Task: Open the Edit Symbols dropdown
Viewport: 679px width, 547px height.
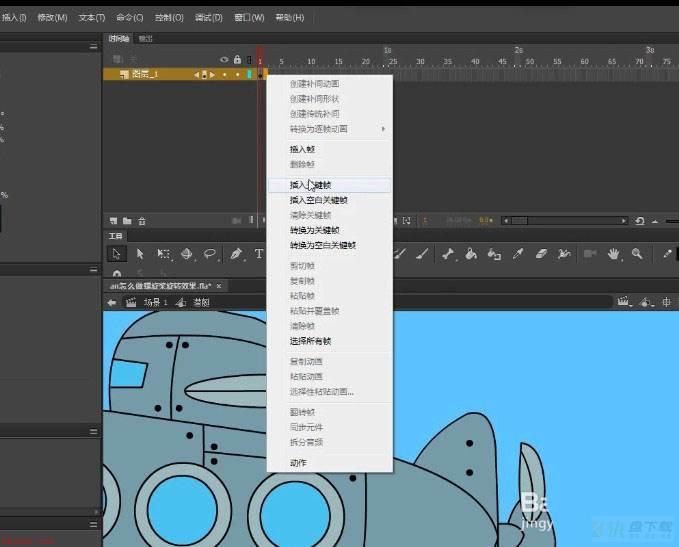Action: 647,302
